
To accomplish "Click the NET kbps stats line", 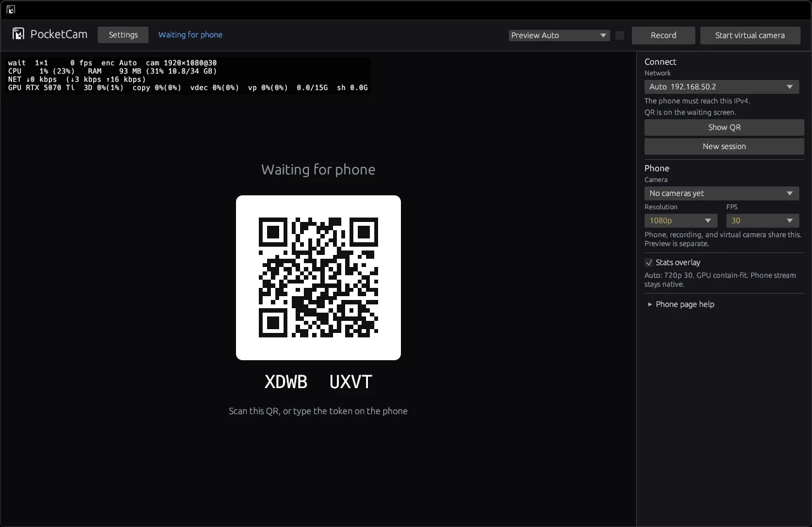I will [x=77, y=79].
